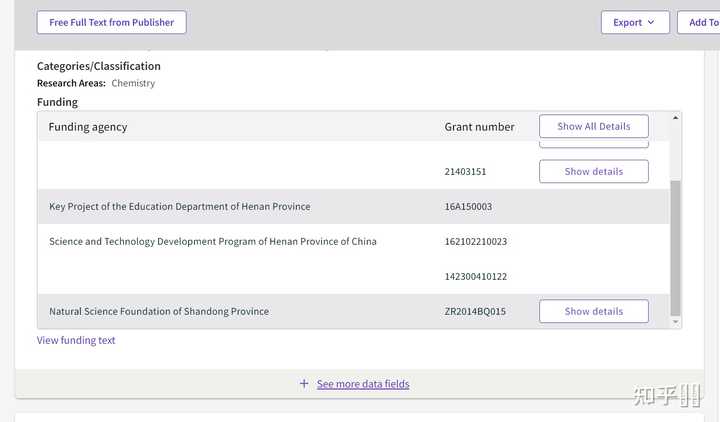Select the Key Project of Education Department row
720x422 pixels.
pyautogui.click(x=180, y=207)
